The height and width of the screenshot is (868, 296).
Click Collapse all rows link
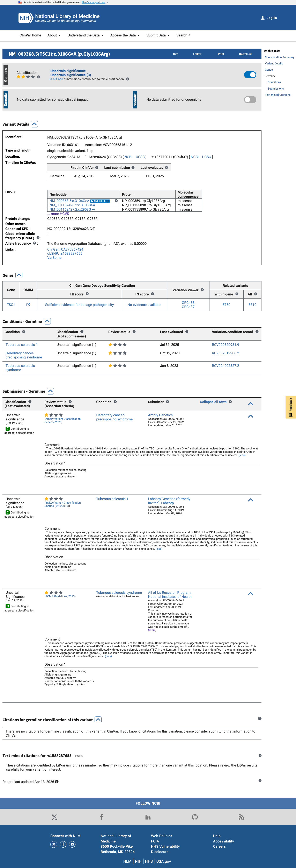[x=213, y=402]
